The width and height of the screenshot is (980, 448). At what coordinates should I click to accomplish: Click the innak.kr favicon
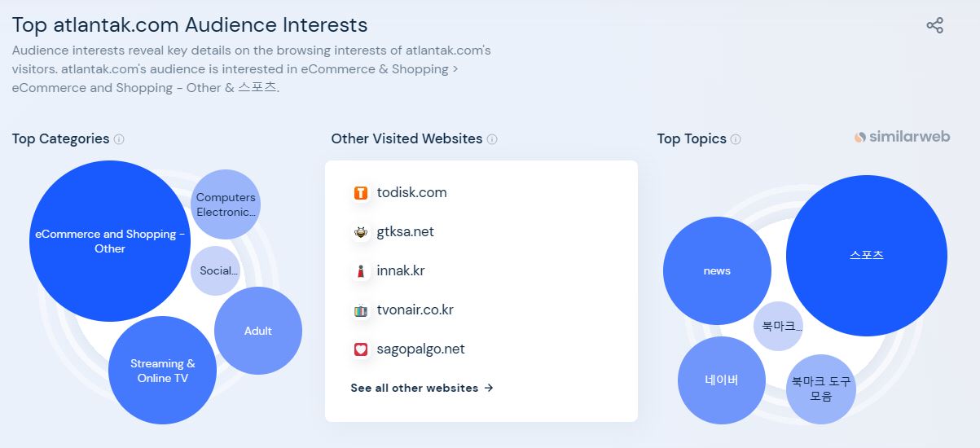(361, 271)
